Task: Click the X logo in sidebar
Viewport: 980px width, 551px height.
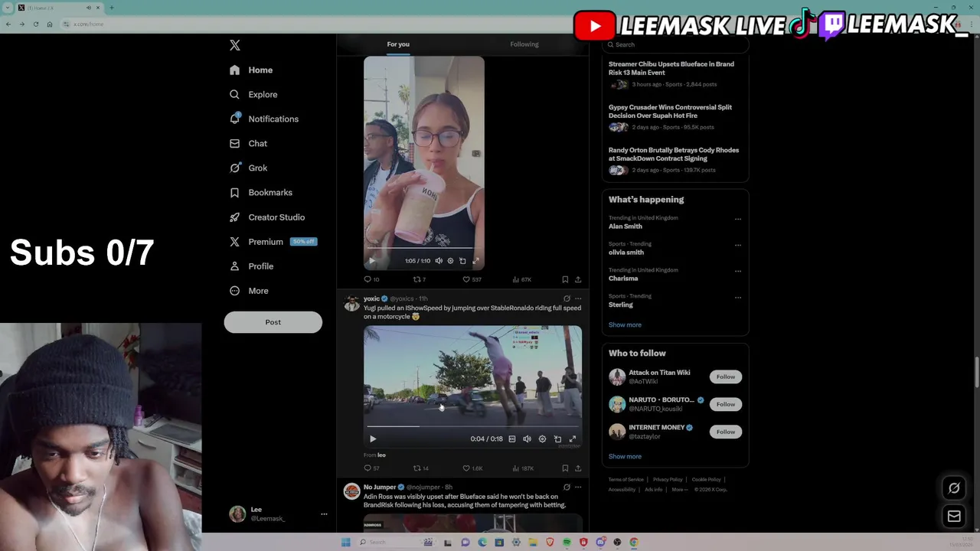Action: pos(235,45)
